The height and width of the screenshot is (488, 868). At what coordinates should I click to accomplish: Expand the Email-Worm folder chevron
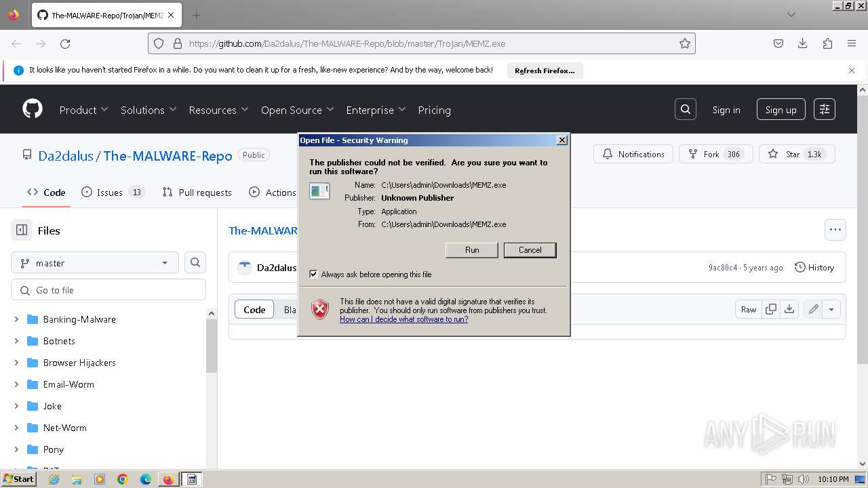(x=16, y=384)
